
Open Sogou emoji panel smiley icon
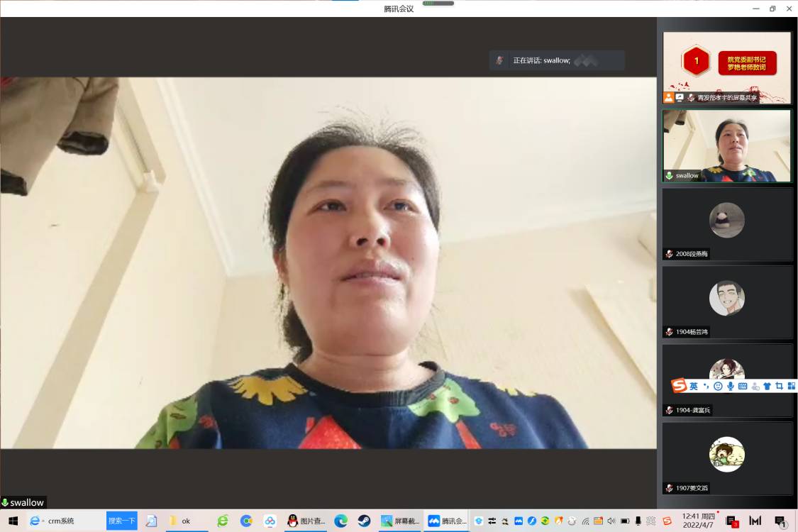point(718,386)
